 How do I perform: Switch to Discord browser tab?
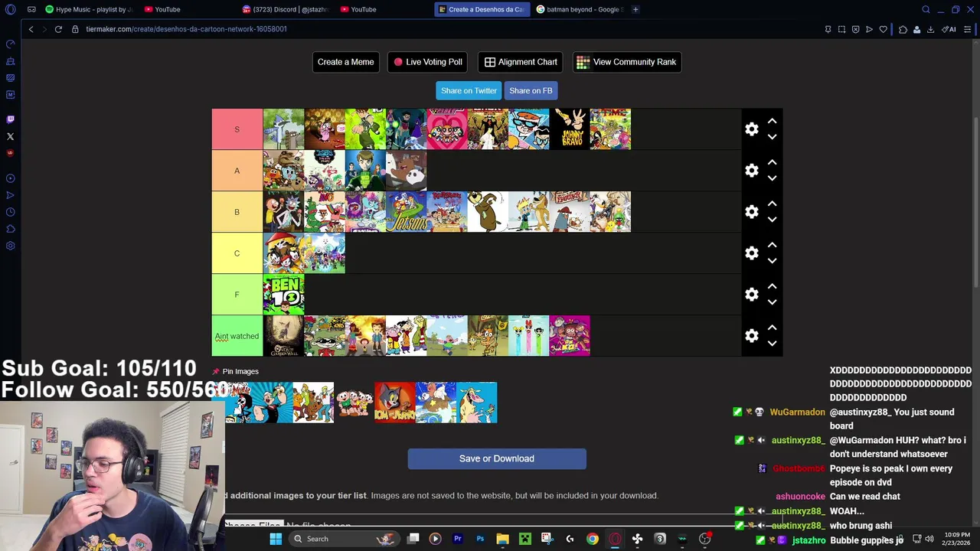tap(286, 9)
